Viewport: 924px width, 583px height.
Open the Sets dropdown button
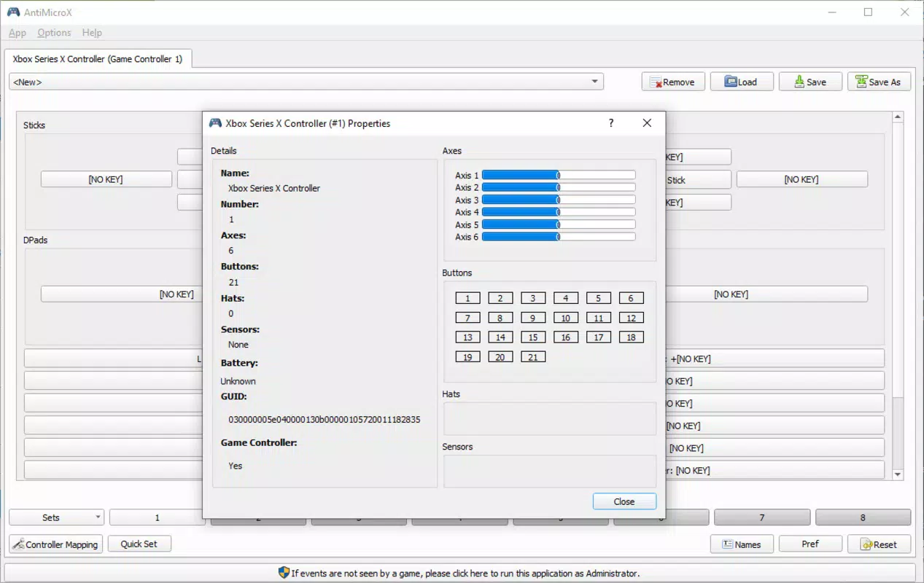[56, 517]
